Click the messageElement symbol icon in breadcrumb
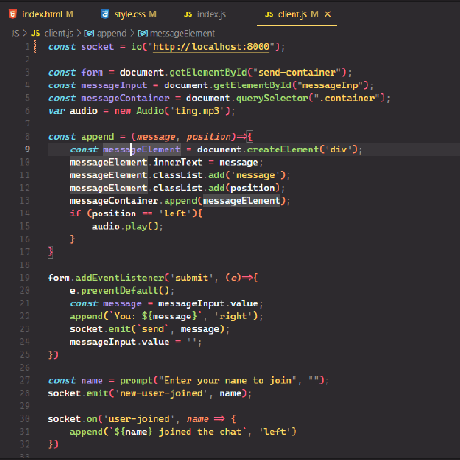The height and width of the screenshot is (460, 460). (x=143, y=33)
